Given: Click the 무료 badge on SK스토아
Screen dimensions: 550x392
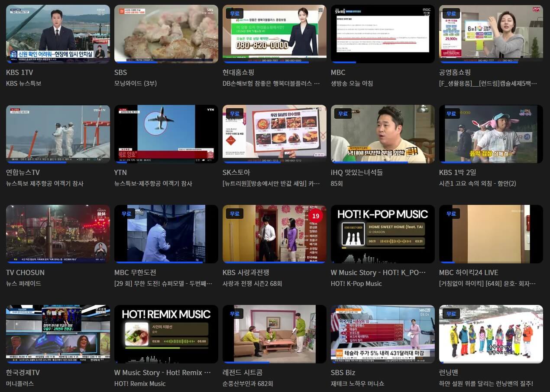Looking at the screenshot, I should tap(234, 113).
